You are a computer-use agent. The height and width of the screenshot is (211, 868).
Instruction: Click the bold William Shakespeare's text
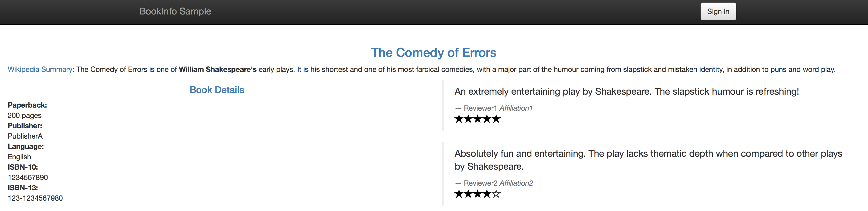(x=218, y=70)
